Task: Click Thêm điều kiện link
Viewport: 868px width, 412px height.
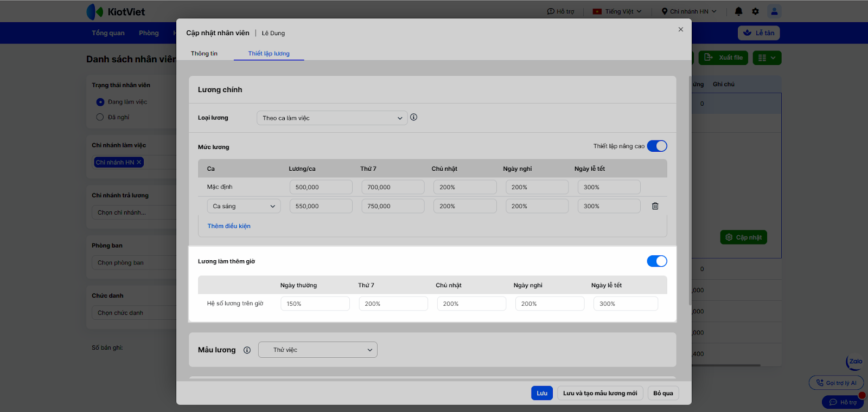Action: 228,226
